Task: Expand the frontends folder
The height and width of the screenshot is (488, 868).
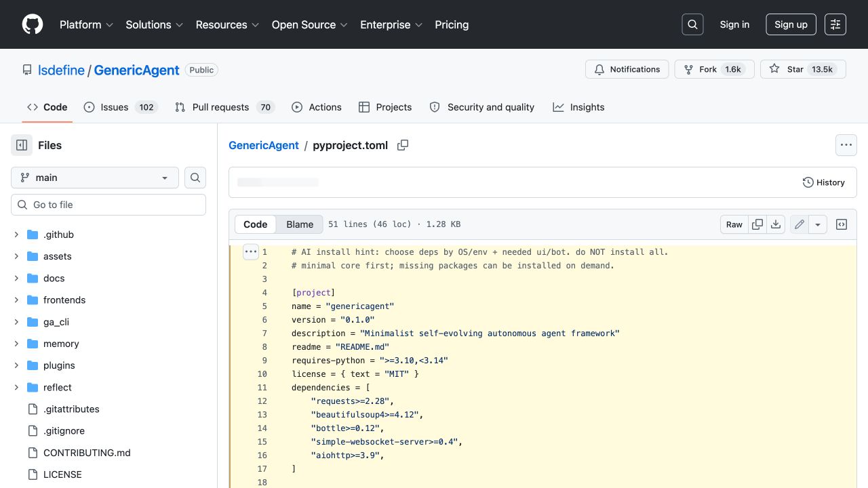Action: point(16,300)
